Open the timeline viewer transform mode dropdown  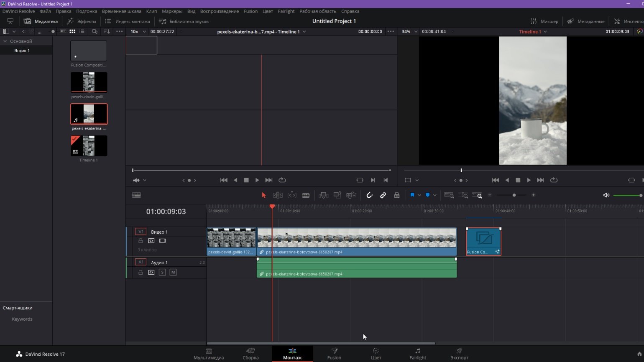[411, 180]
